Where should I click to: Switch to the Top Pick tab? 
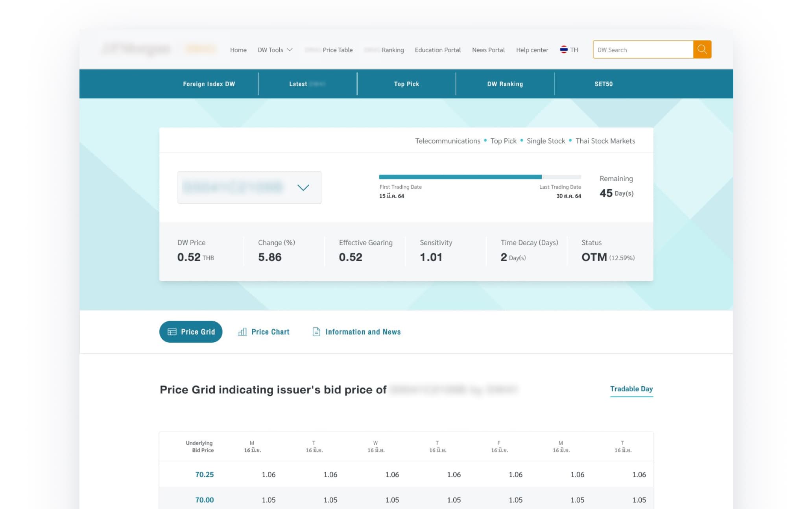[x=406, y=84]
